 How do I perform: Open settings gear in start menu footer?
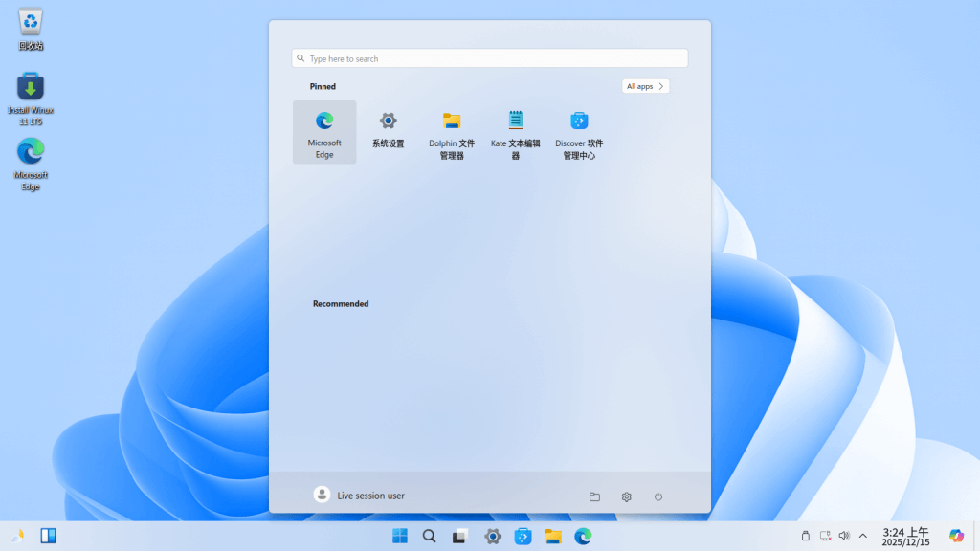point(626,496)
